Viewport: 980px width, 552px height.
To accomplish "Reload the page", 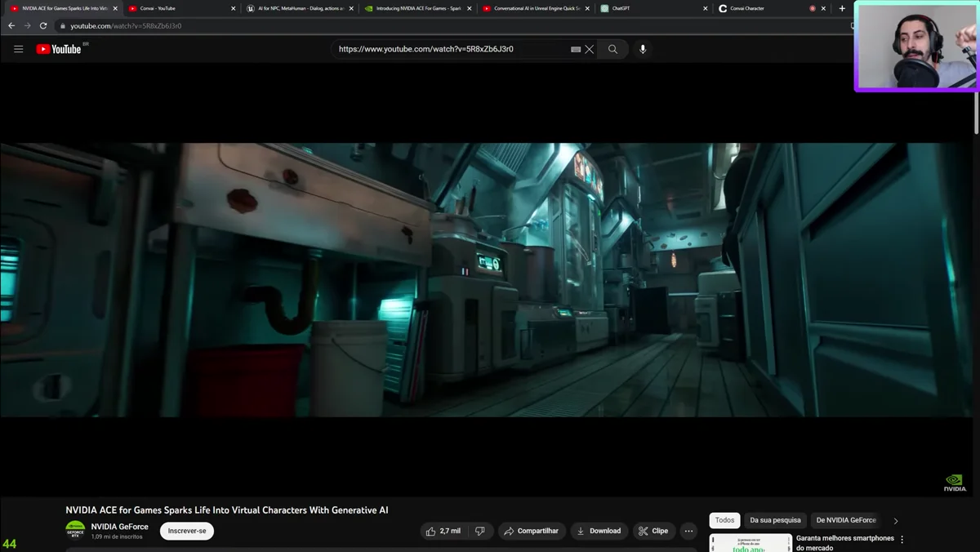I will [43, 25].
